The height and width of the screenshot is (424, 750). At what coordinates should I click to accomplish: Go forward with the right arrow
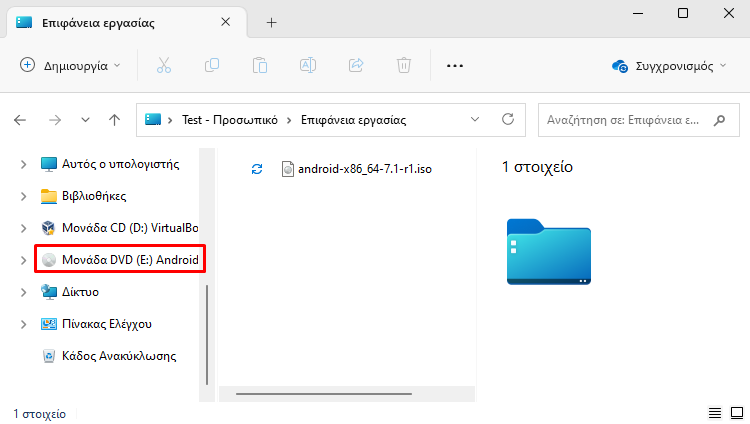click(55, 120)
